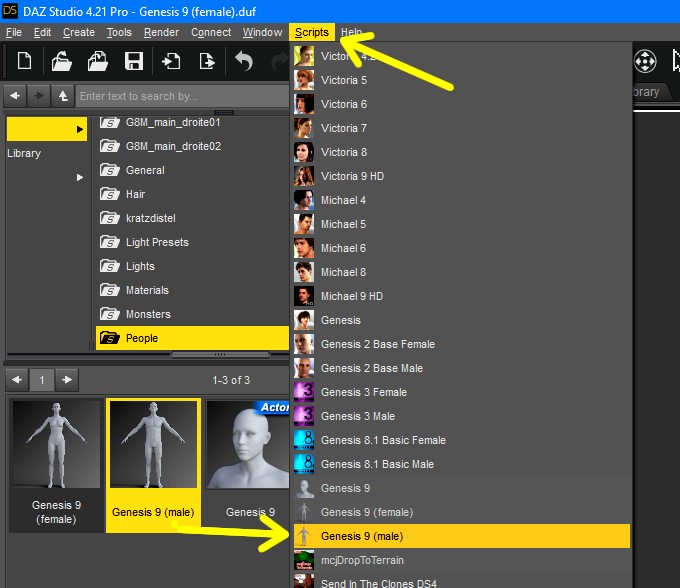Click the Import file icon

click(171, 61)
